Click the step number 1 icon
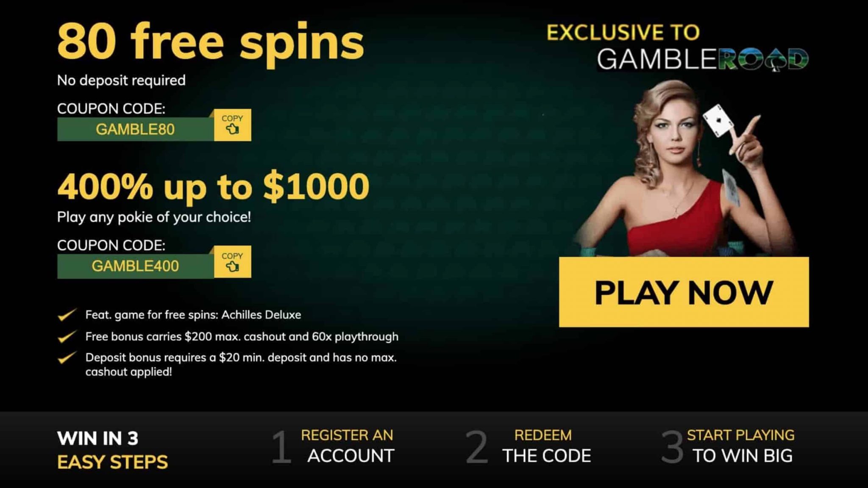The height and width of the screenshot is (488, 868). click(281, 446)
